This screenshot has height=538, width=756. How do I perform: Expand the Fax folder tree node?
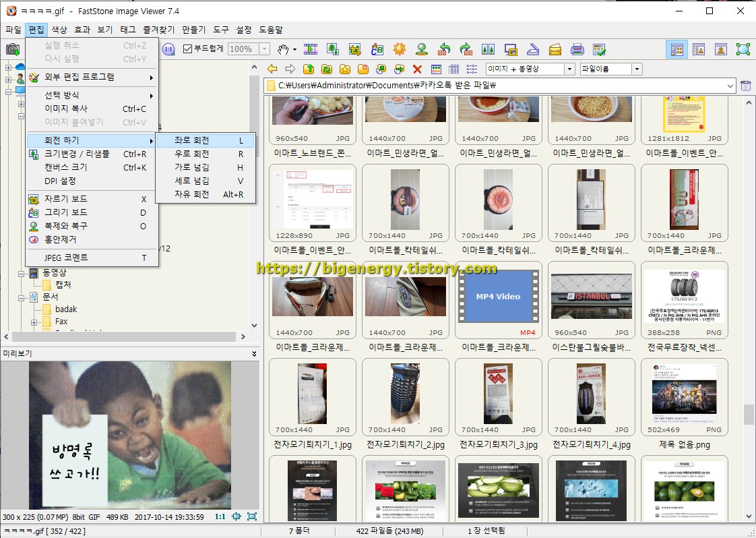click(34, 322)
